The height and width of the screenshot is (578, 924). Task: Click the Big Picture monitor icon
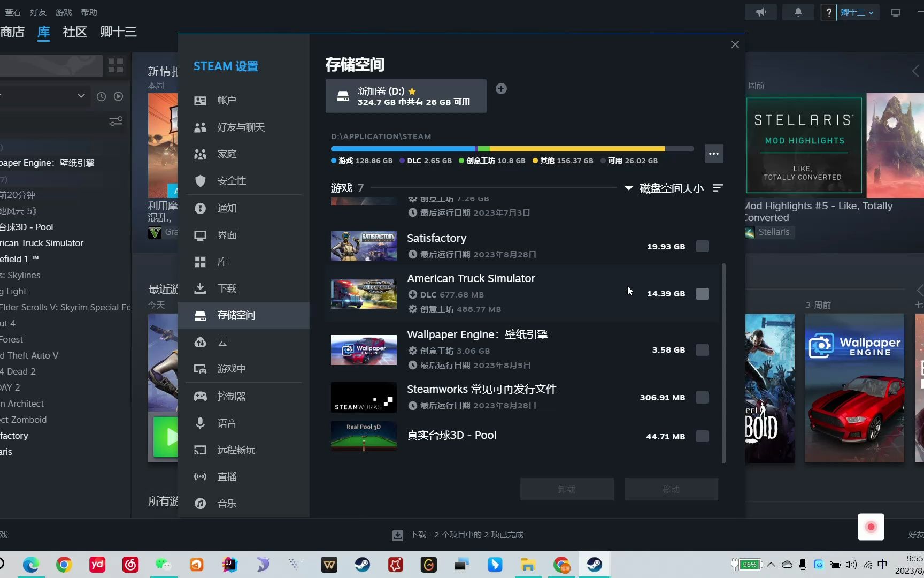point(896,12)
